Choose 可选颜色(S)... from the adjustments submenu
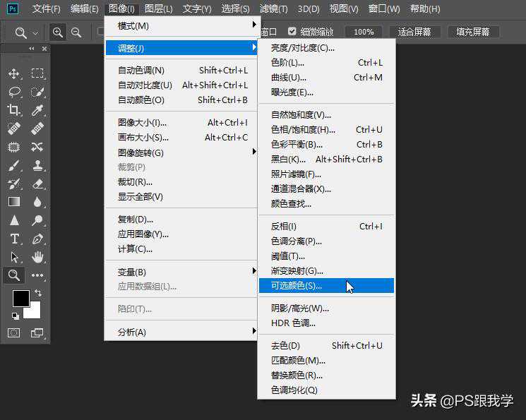The width and height of the screenshot is (526, 420). tap(297, 286)
